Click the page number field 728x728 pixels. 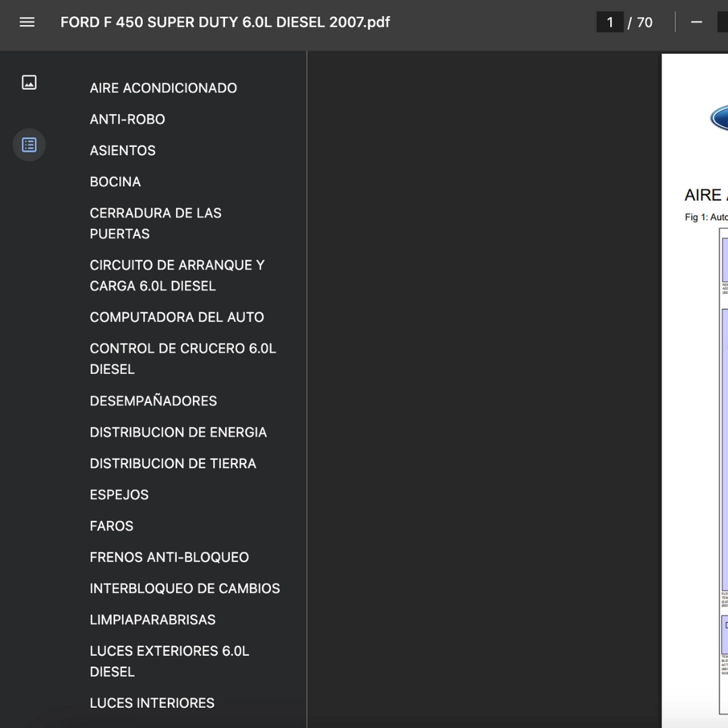[x=609, y=22]
